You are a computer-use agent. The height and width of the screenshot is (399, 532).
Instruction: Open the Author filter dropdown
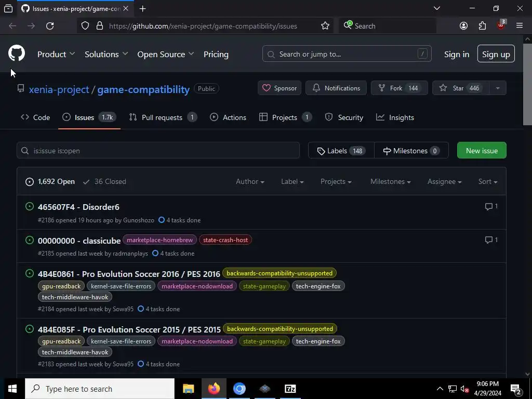(x=250, y=181)
